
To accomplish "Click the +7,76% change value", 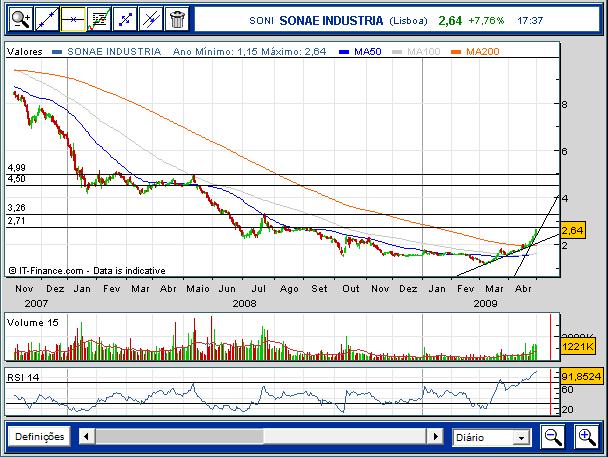I will click(486, 20).
